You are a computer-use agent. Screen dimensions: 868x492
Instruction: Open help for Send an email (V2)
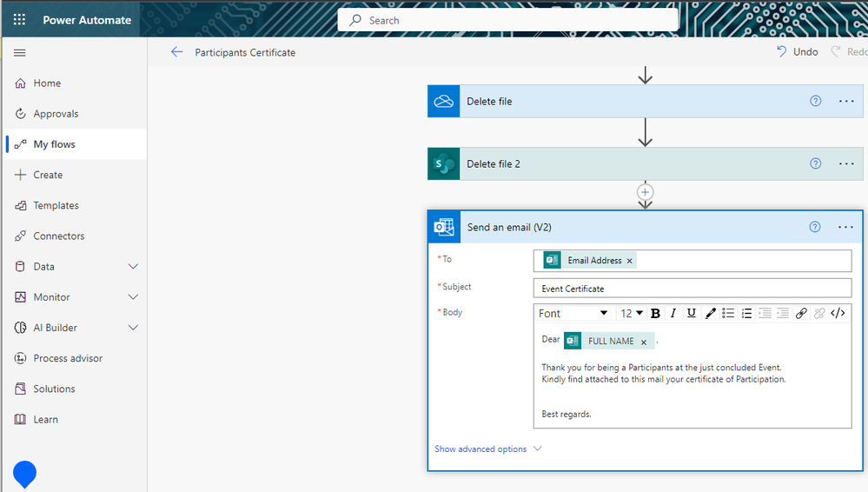(x=815, y=227)
